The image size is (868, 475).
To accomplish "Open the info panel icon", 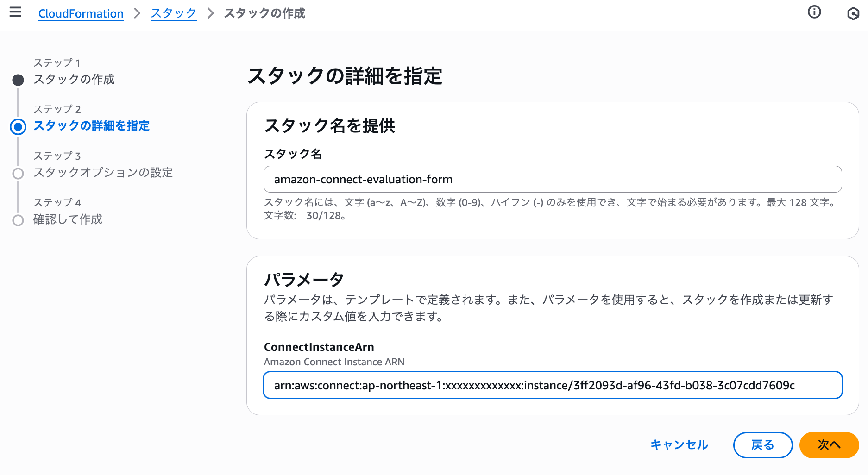I will click(814, 12).
